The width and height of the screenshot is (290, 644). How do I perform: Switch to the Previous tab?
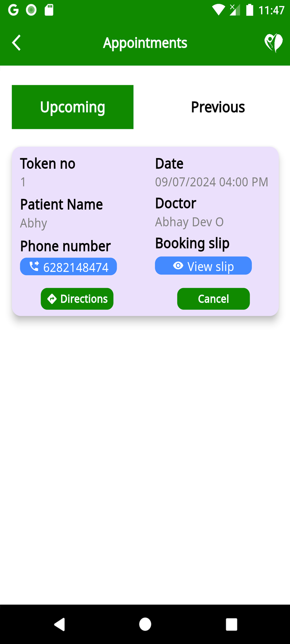tap(218, 107)
